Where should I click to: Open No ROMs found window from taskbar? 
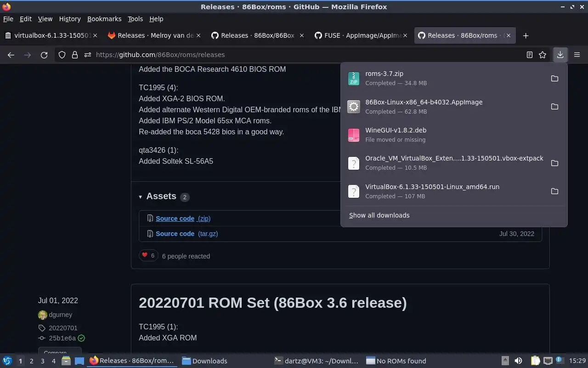[x=409, y=361]
